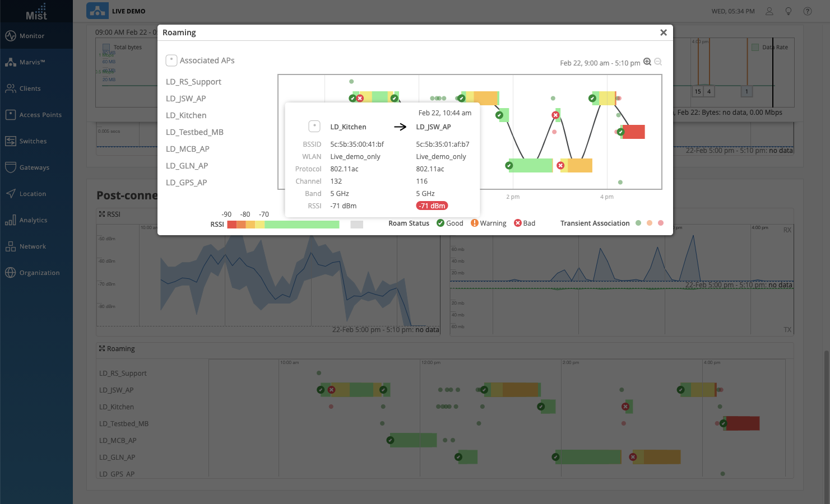Click the red end of the RSSI legend scale
Screen dimensions: 830x504
[231, 225]
